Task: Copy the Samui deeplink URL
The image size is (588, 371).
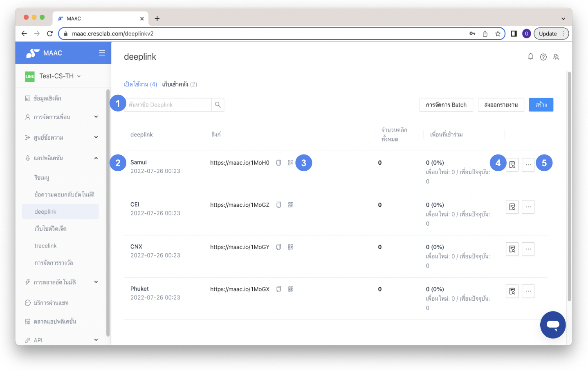Action: pos(278,163)
